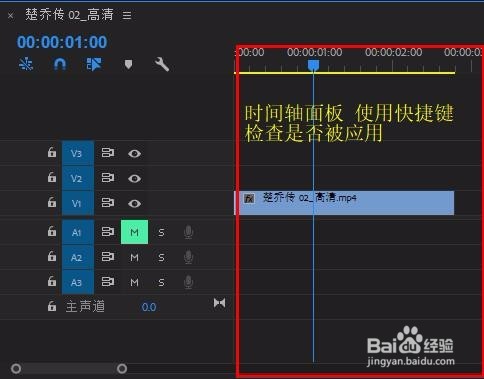484x379 pixels.
Task: Toggle sync lock for A1
Action: point(108,232)
